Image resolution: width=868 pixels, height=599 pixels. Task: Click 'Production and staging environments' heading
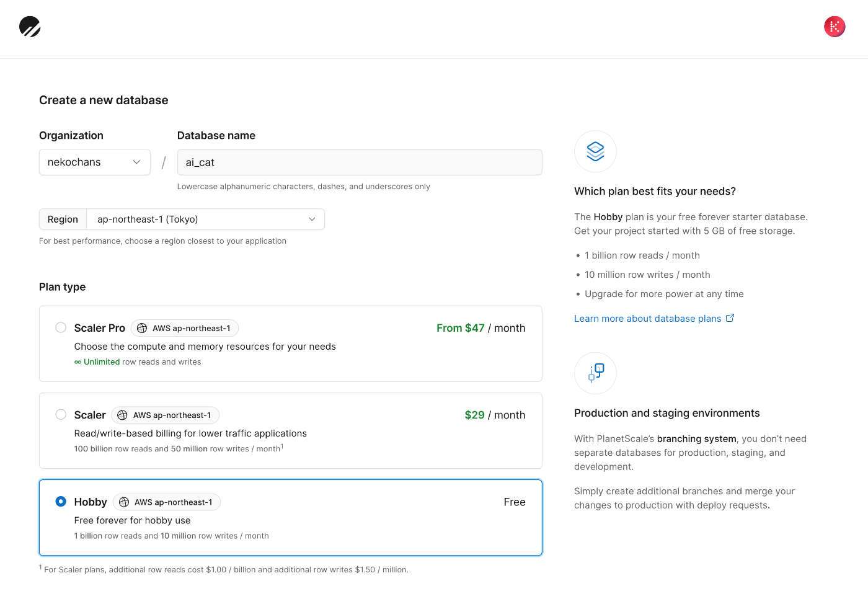[x=666, y=413]
